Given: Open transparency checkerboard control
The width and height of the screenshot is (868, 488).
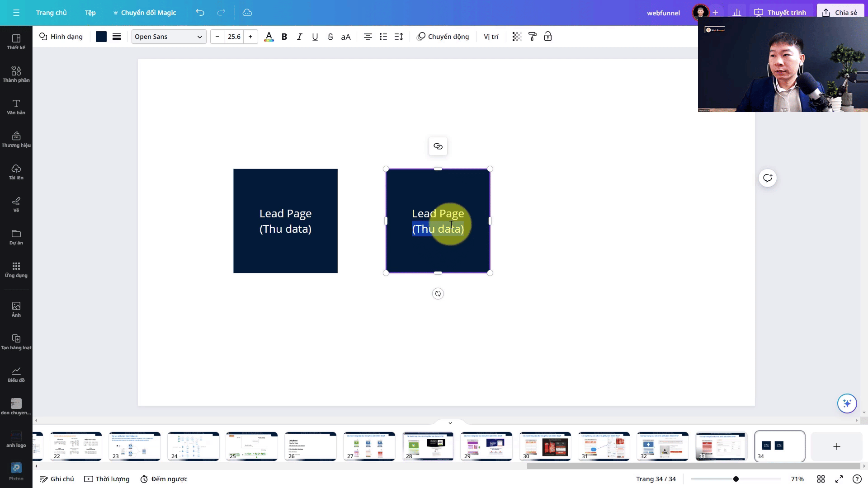Looking at the screenshot, I should [517, 37].
